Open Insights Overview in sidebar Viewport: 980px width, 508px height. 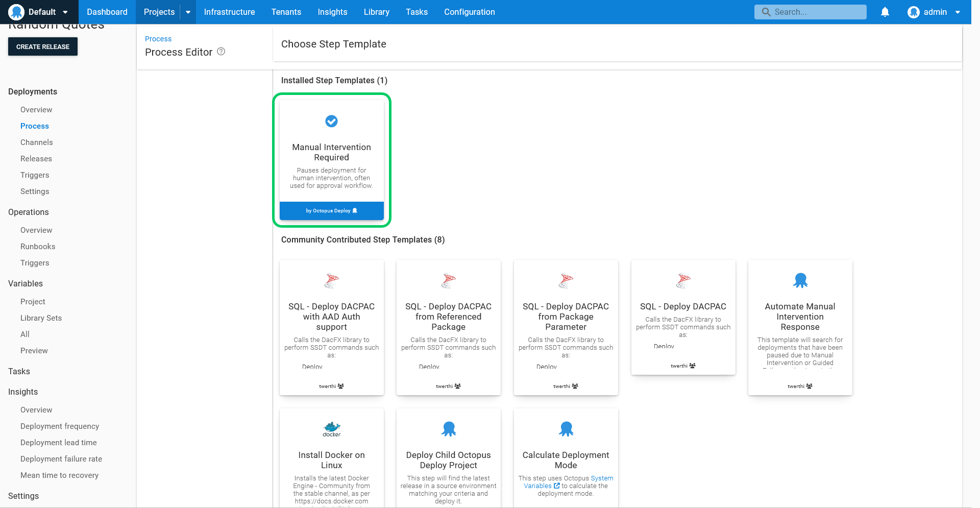pyautogui.click(x=36, y=410)
